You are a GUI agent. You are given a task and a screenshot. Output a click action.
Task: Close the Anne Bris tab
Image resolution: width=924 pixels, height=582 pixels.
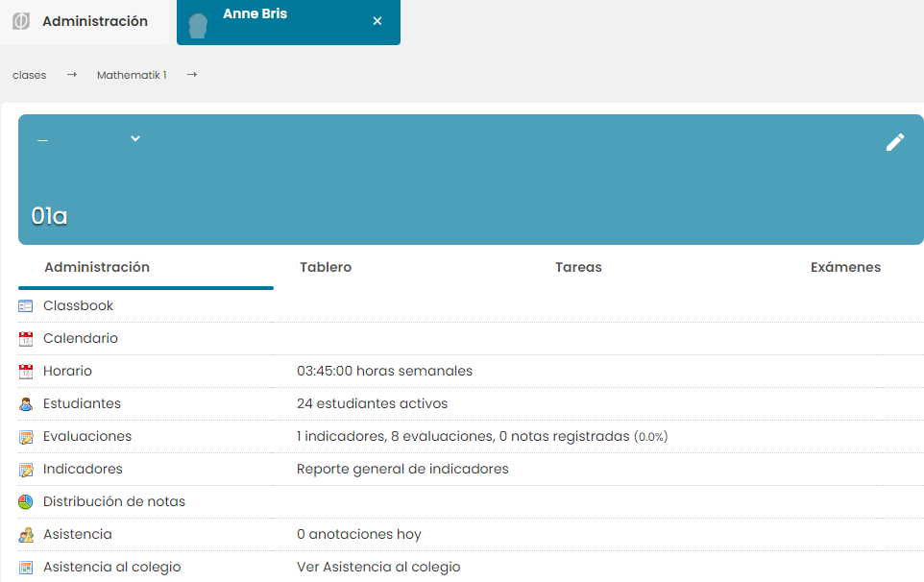pos(377,21)
